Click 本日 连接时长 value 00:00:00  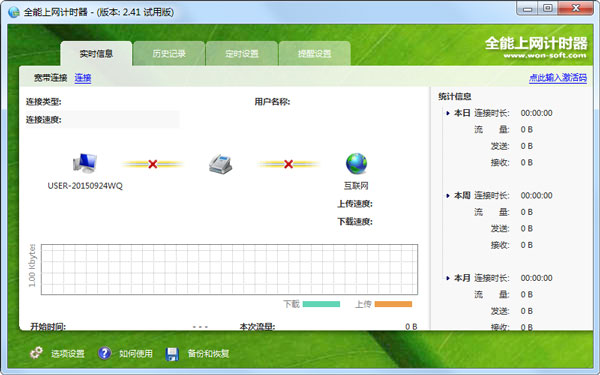click(x=536, y=113)
